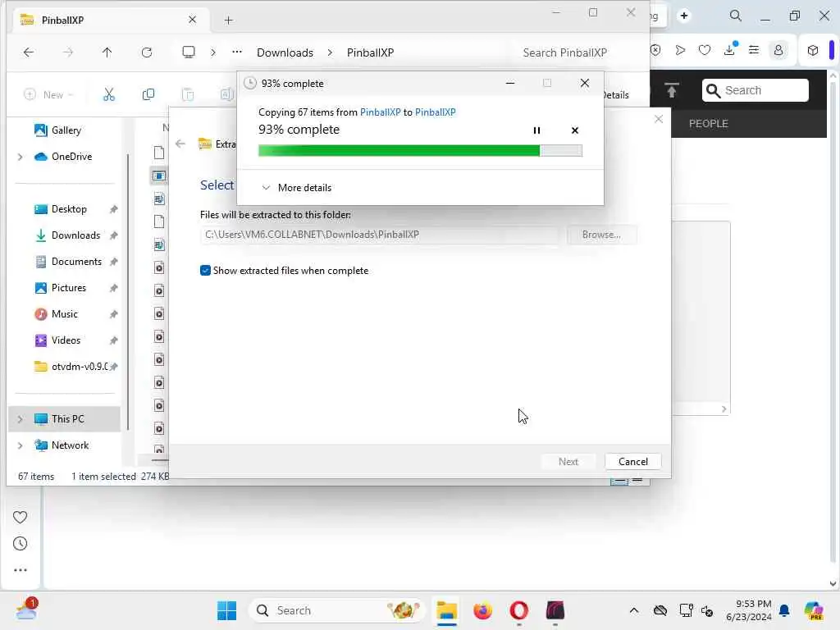Open chevron after Downloads in breadcrumb
The width and height of the screenshot is (840, 630).
(330, 52)
